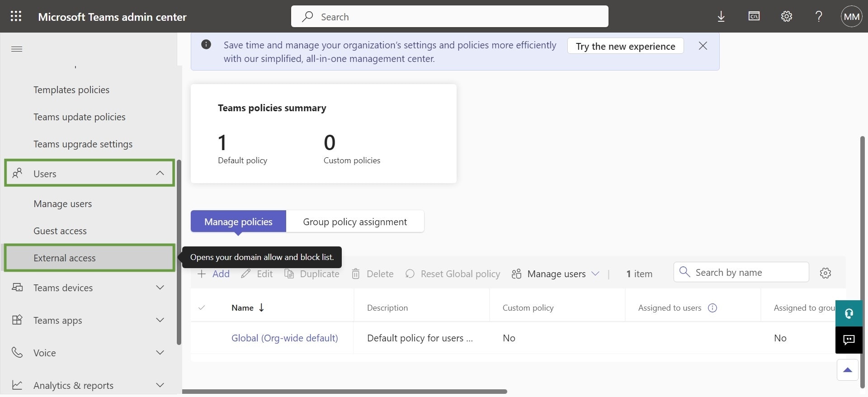Image resolution: width=868 pixels, height=397 pixels.
Task: Click the Voice phone icon
Action: coord(17,352)
